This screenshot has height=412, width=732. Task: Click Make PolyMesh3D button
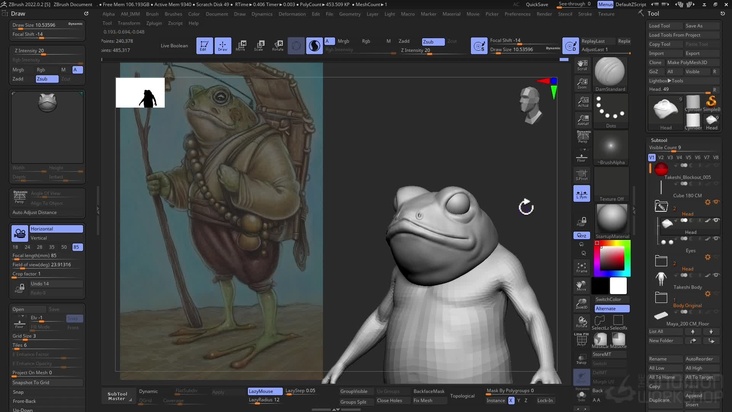pyautogui.click(x=693, y=62)
